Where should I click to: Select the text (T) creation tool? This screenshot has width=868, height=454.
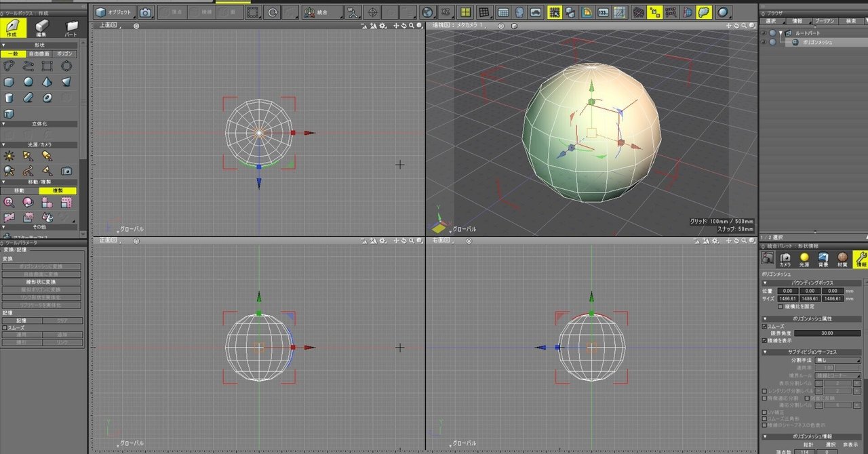coord(8,113)
